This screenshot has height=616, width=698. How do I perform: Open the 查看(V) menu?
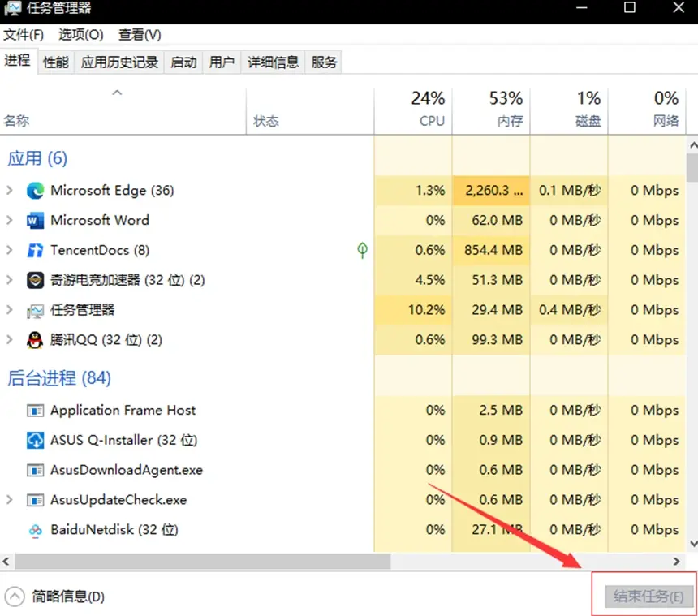tap(140, 35)
